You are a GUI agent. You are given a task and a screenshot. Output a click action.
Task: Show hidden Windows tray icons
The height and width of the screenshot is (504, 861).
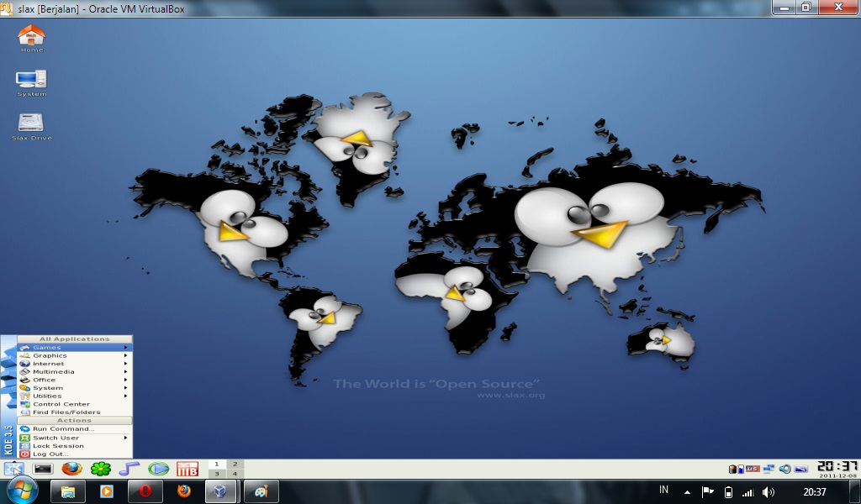click(687, 492)
